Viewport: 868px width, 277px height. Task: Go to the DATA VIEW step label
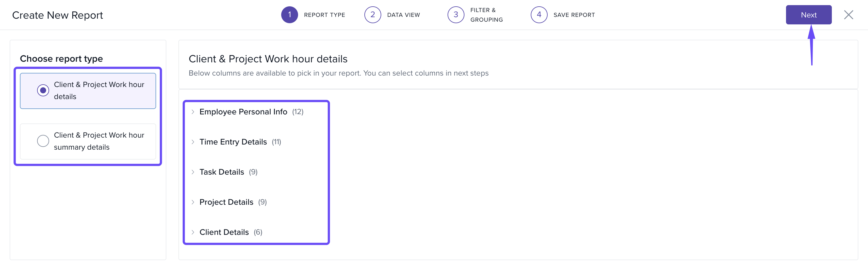tap(403, 15)
